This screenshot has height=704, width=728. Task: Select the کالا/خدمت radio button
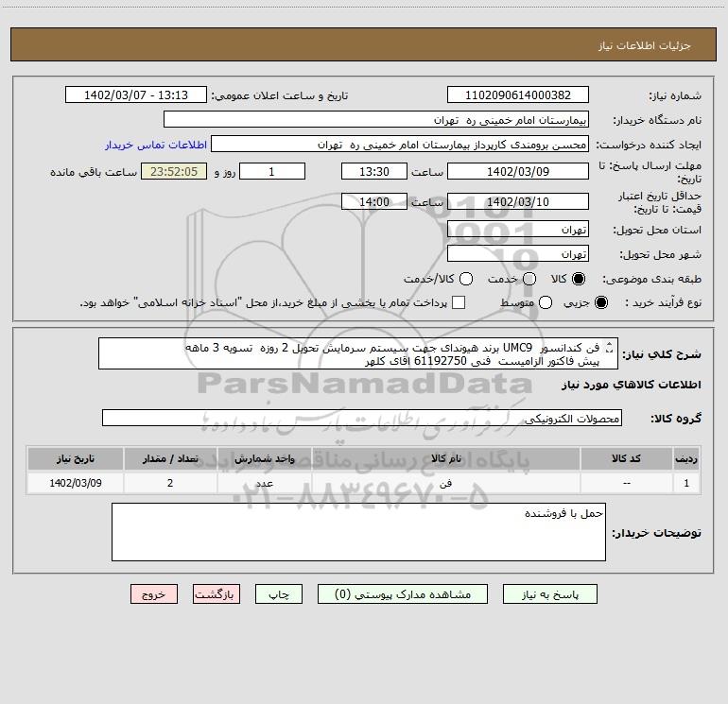click(466, 279)
